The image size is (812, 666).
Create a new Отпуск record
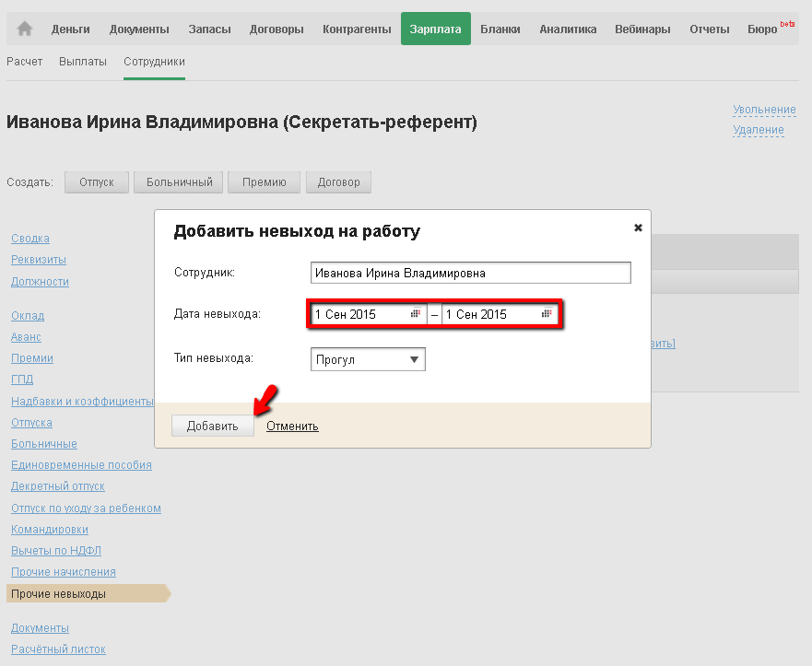pyautogui.click(x=97, y=182)
